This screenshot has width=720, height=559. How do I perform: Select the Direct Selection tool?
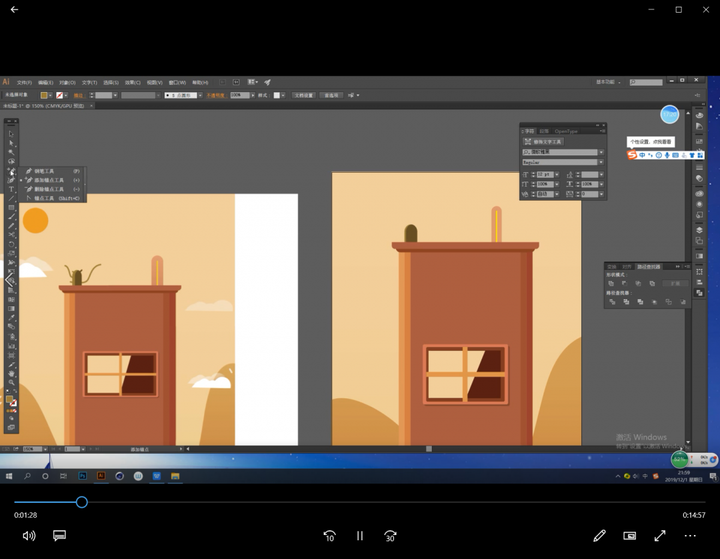pos(11,143)
